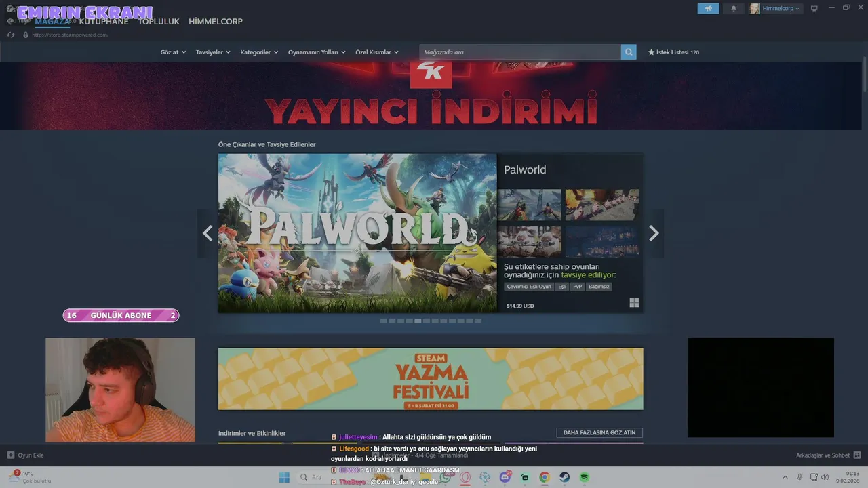Click the network tray icon
868x488 pixels.
pyautogui.click(x=814, y=477)
